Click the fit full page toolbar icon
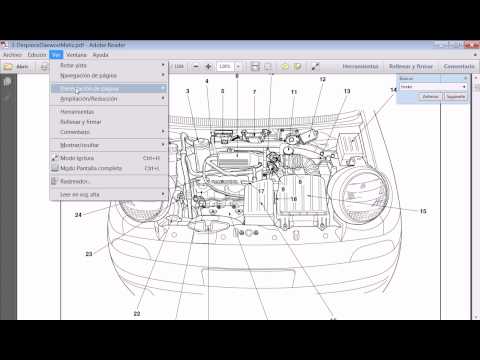This screenshot has width=480, height=360. point(268,67)
